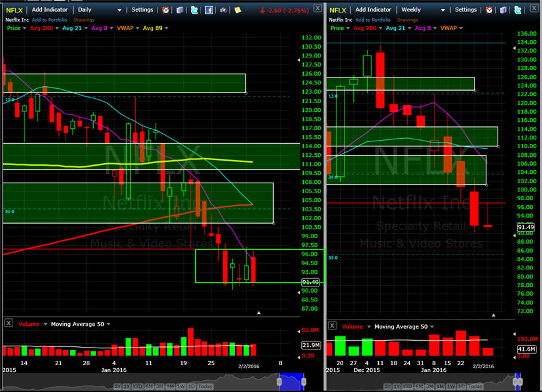Click the alarm clock alert icon on Daily chart
The width and height of the screenshot is (542, 392).
[166, 10]
